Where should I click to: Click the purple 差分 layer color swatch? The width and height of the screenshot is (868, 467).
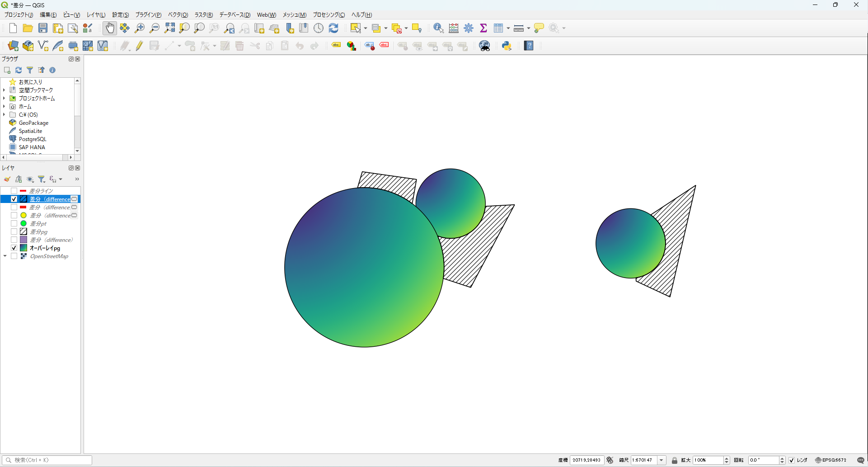coord(23,240)
